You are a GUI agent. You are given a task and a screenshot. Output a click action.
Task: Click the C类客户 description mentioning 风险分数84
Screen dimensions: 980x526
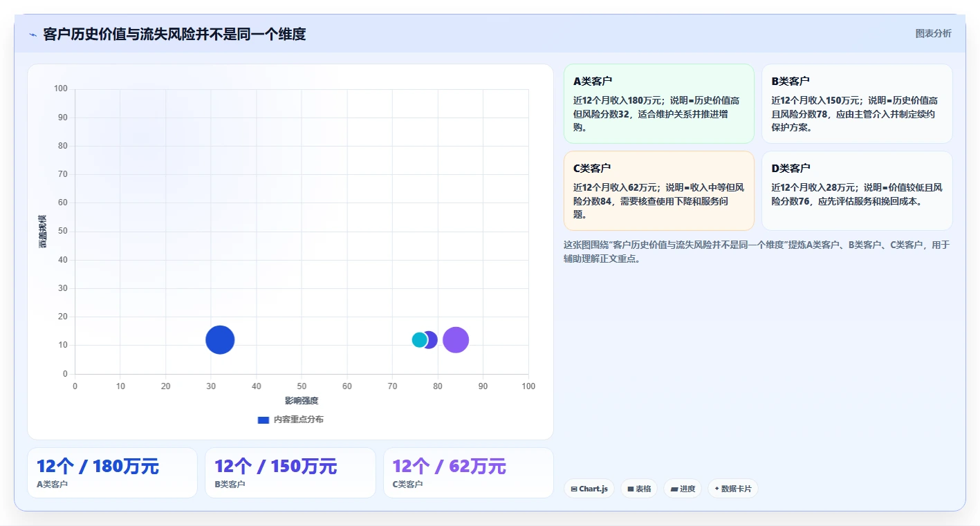pyautogui.click(x=658, y=201)
